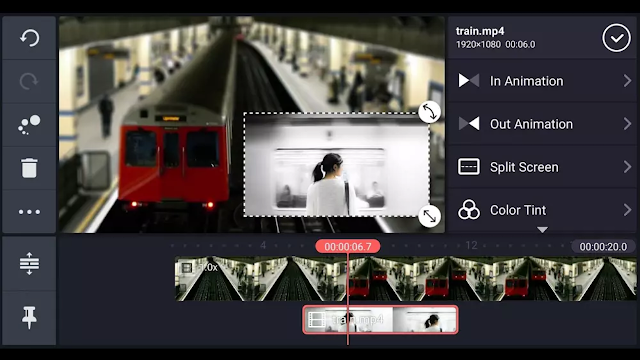The image size is (640, 360).
Task: Click the undo arrow icon
Action: 29,38
